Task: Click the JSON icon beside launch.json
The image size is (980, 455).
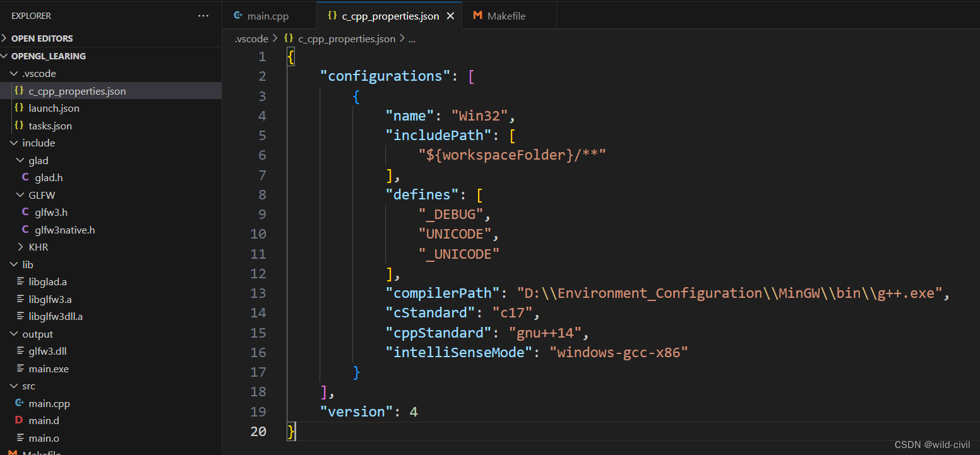Action: [x=19, y=108]
